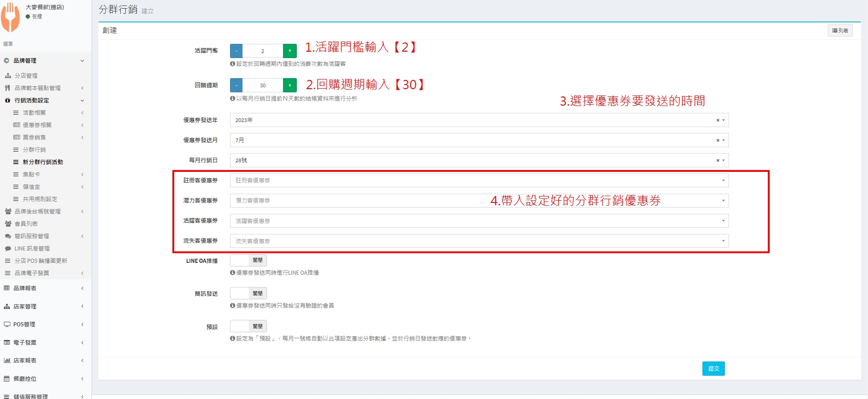Viewport: 868px width, 399px height.
Task: Clear the 優惠券發送月 7月 selection
Action: pyautogui.click(x=718, y=140)
